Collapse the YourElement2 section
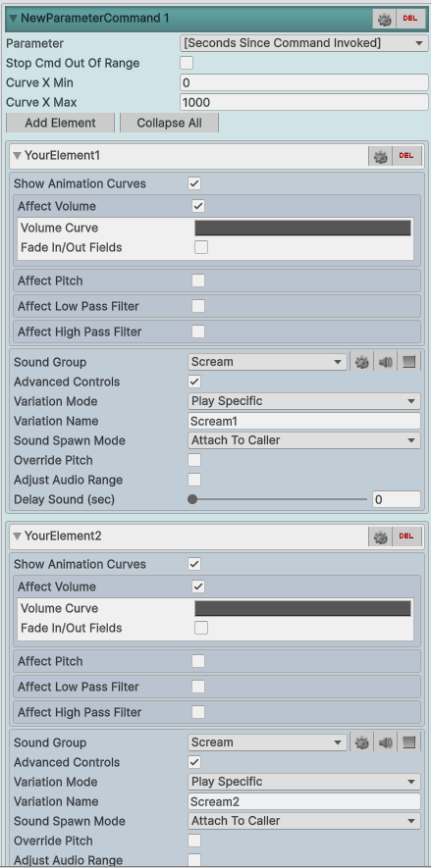The image size is (431, 868). click(x=17, y=536)
